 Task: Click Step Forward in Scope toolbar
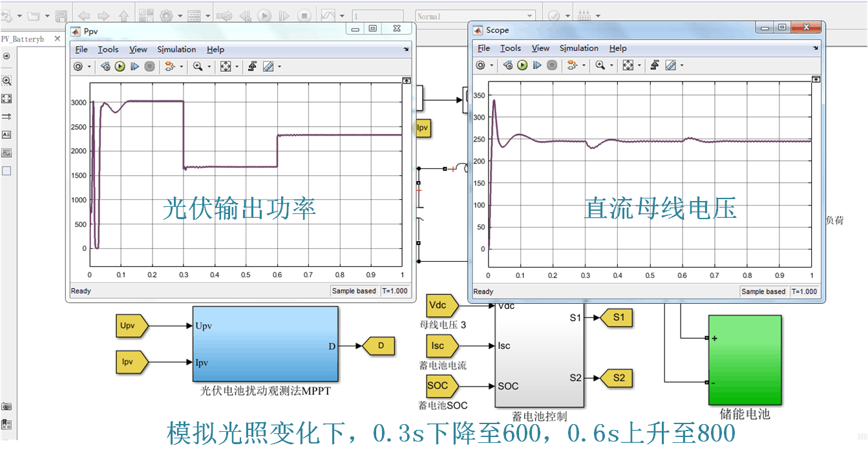click(x=537, y=65)
